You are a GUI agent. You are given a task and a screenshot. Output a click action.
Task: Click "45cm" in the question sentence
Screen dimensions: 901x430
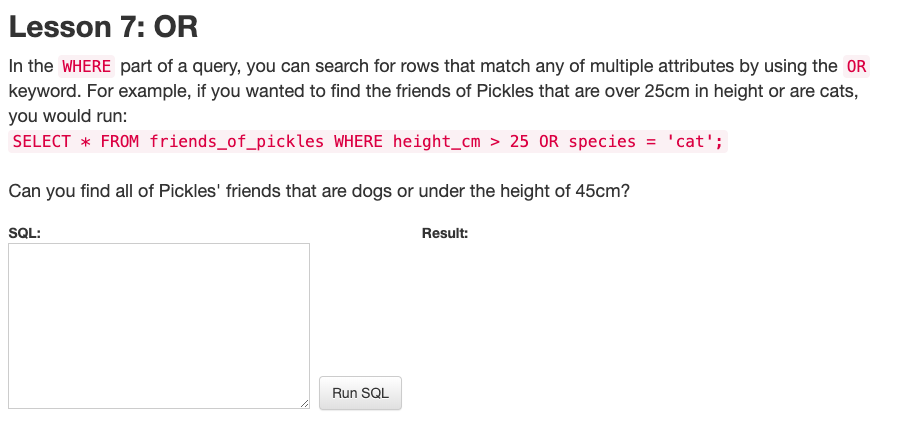pos(602,191)
